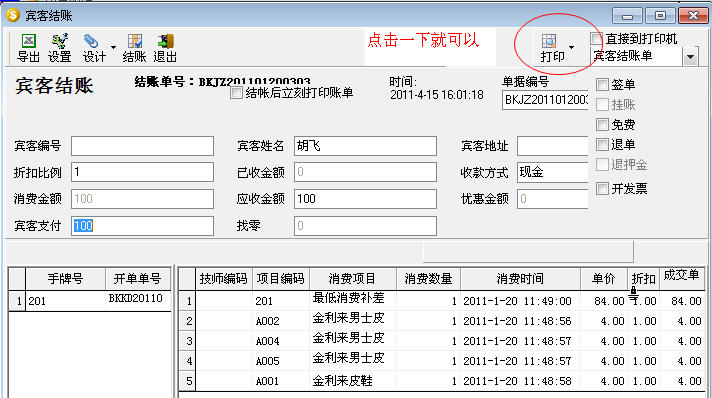Click the 打印 print preview icon
Screen dimensions: 712x398
[x=549, y=41]
